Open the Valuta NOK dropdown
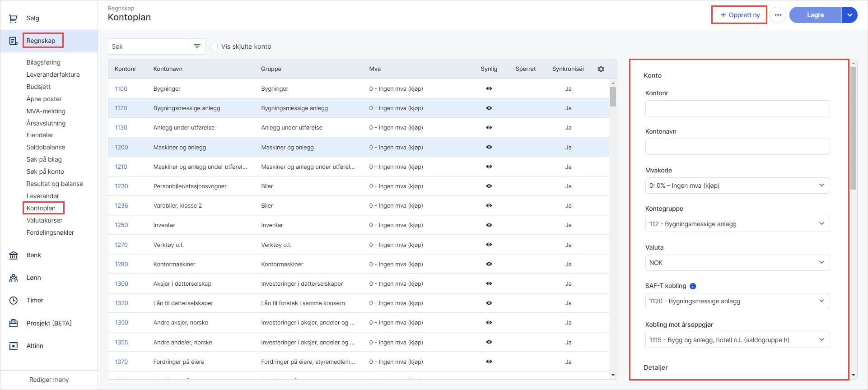The width and height of the screenshot is (868, 390). (x=737, y=263)
